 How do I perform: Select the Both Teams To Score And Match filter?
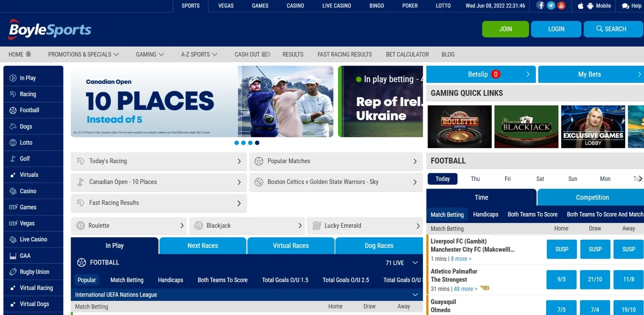605,214
